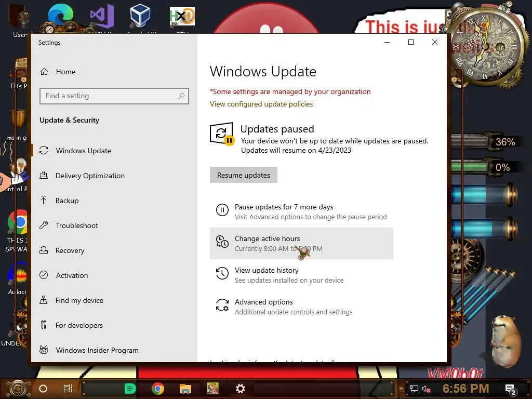Screen dimensions: 532x399
Task: Open the notification center icon
Action: [x=511, y=389]
